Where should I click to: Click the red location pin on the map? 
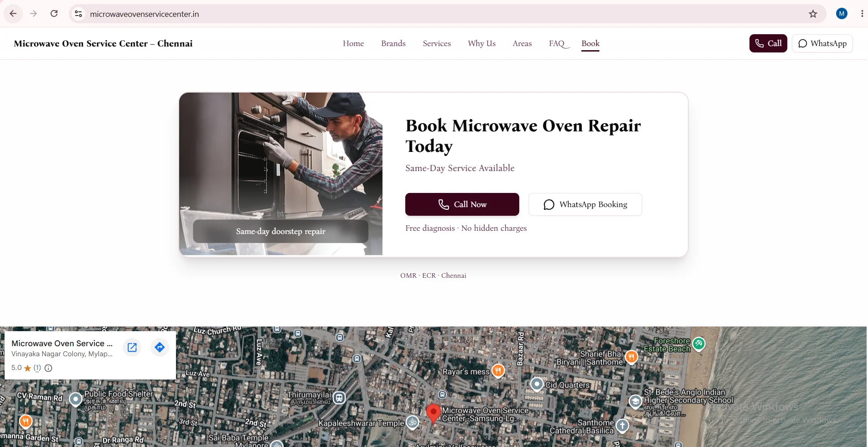pyautogui.click(x=434, y=413)
